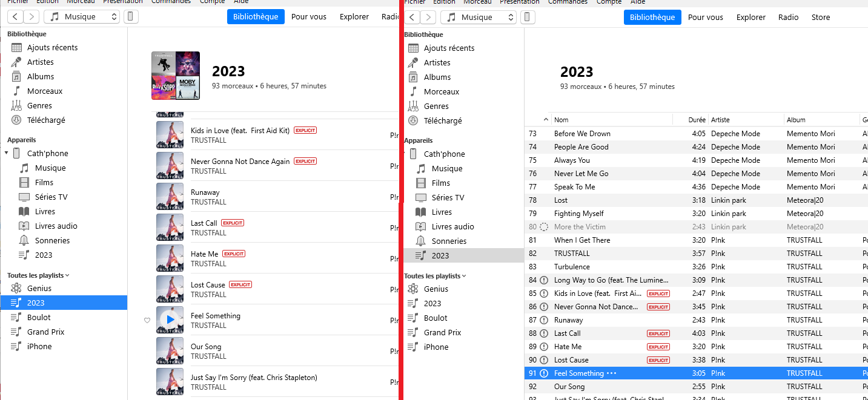Toggle sort direction arrow beside Nom column

pyautogui.click(x=546, y=120)
